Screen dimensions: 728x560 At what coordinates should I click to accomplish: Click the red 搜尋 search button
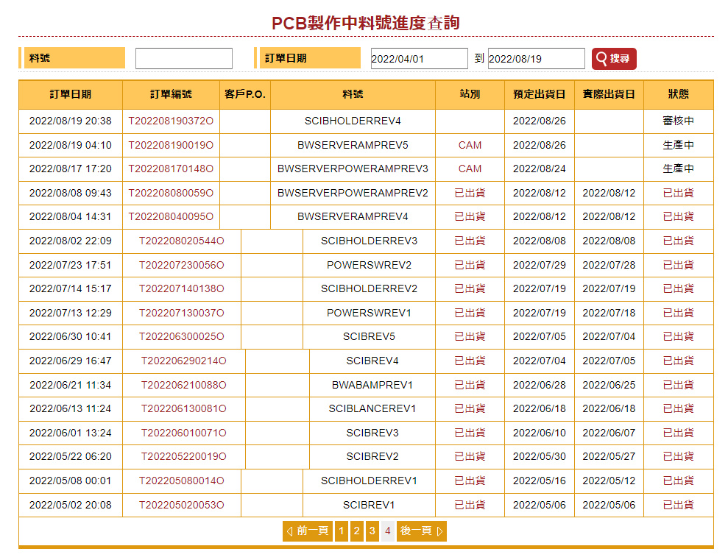614,58
